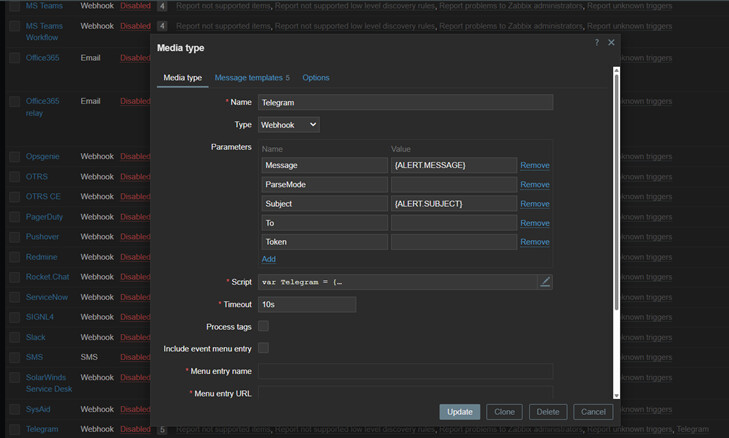This screenshot has width=729, height=438.
Task: Select the checkbox for SMS row
Action: pos(15,358)
